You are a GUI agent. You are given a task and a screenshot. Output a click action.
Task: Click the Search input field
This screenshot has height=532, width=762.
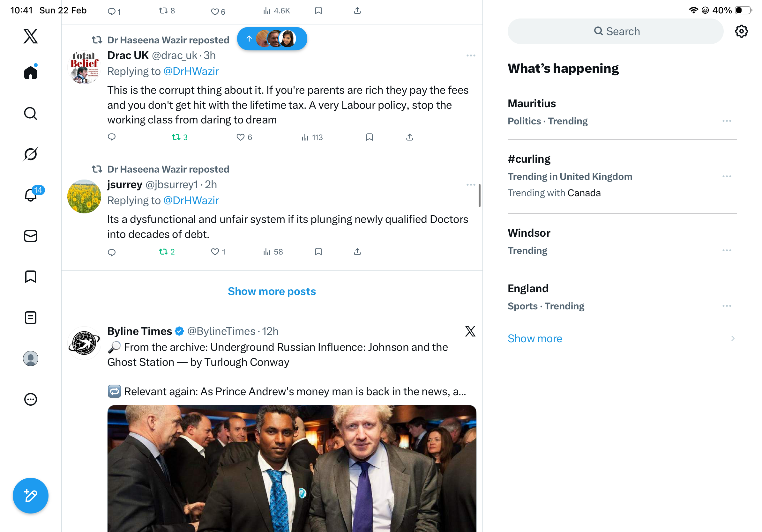point(615,32)
